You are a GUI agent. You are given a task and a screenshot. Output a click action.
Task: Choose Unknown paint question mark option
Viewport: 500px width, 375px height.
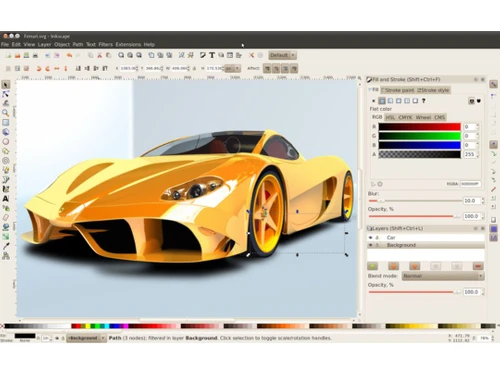tap(423, 101)
